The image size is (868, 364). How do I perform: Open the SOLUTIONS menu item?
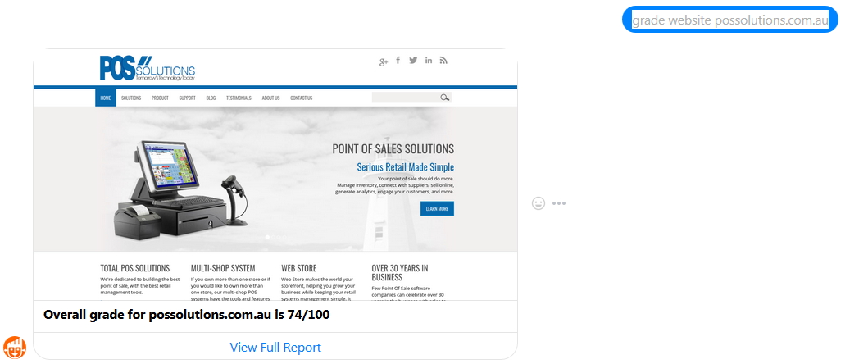pos(131,98)
